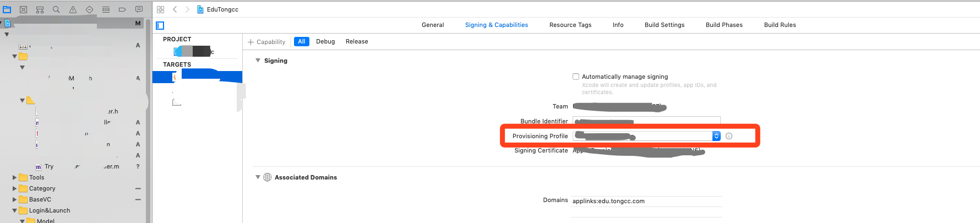Click the Login&Launch folder icon
The image size is (980, 223).
click(23, 210)
